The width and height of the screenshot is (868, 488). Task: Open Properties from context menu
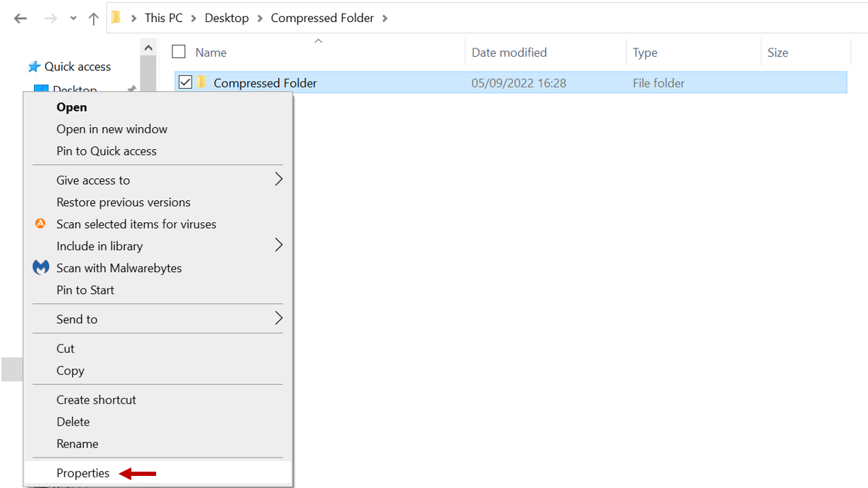click(158, 473)
